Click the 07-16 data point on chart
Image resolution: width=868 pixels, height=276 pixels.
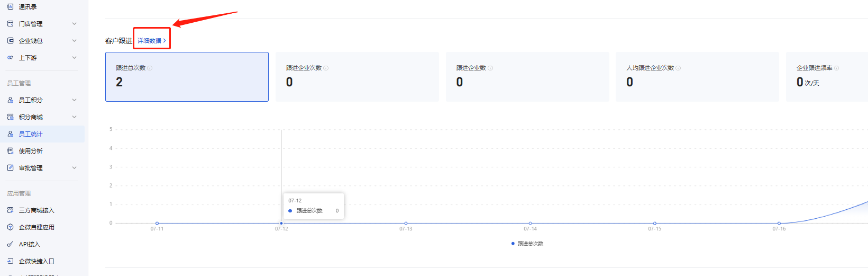tap(779, 224)
